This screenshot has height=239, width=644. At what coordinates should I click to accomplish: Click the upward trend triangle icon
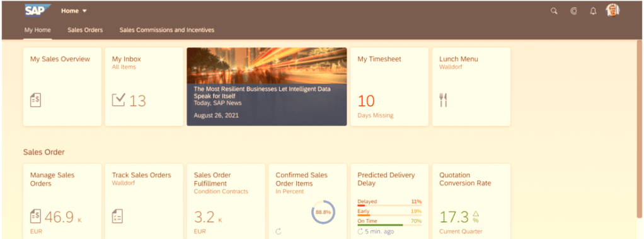(476, 214)
